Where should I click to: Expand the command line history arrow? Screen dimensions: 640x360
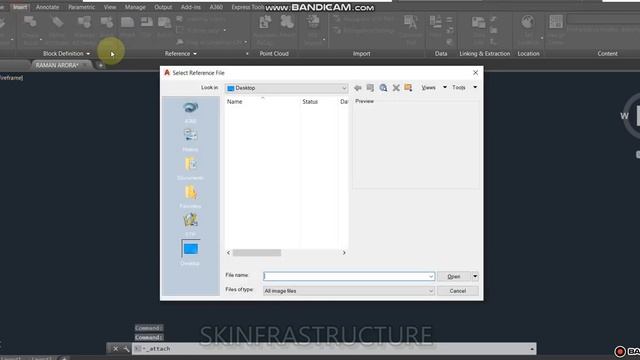coord(532,349)
